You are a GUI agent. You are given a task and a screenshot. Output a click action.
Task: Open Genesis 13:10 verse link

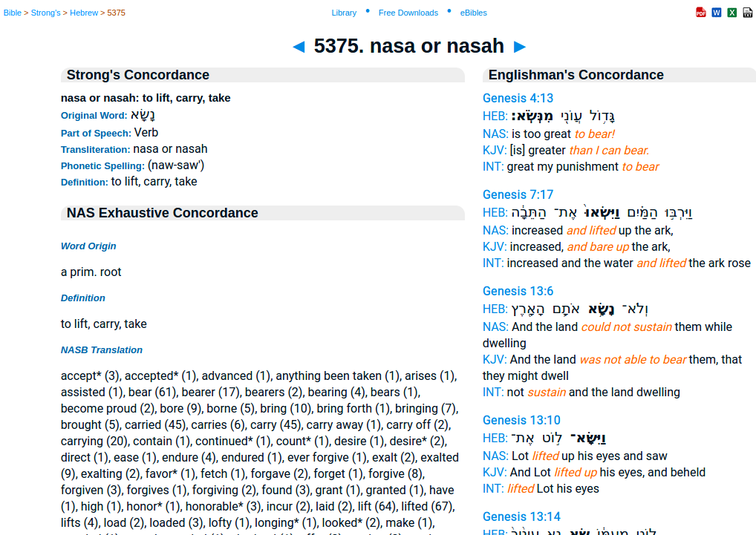(521, 420)
